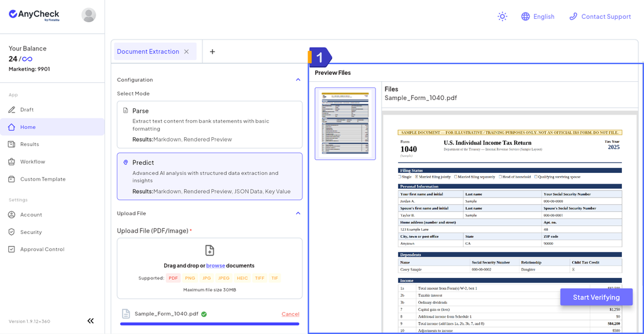Open Account settings in sidebar
The height and width of the screenshot is (334, 644).
[x=52, y=214]
